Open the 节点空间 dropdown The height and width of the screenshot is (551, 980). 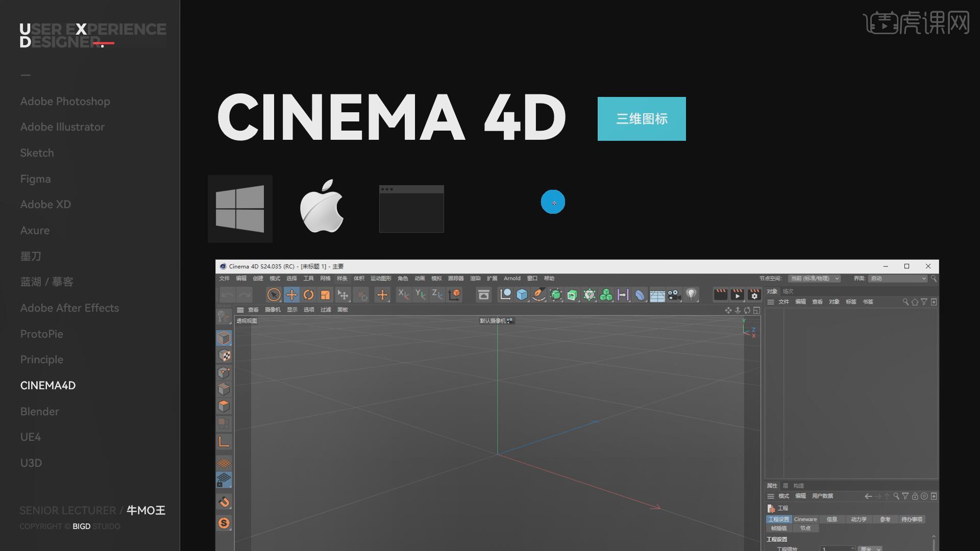[814, 279]
